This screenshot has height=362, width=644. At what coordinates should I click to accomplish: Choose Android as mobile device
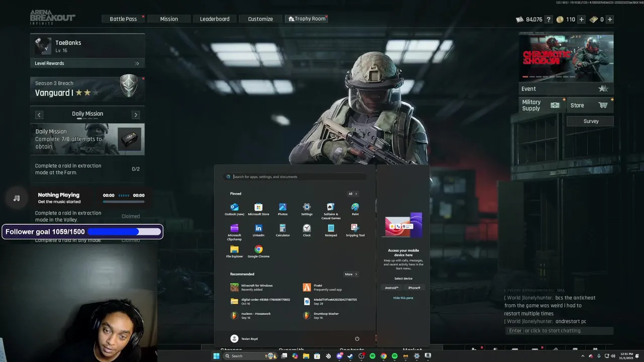[391, 288]
